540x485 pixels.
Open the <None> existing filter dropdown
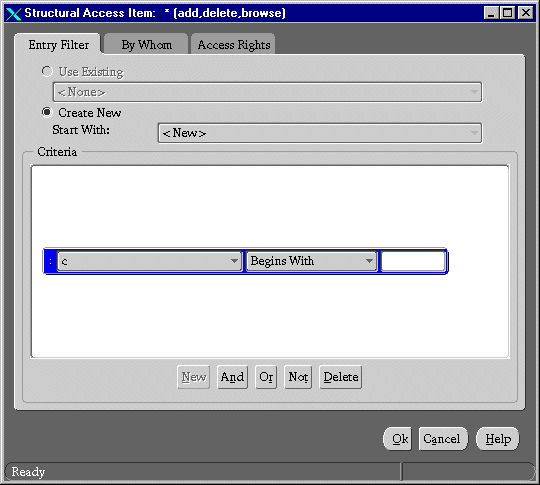point(268,92)
